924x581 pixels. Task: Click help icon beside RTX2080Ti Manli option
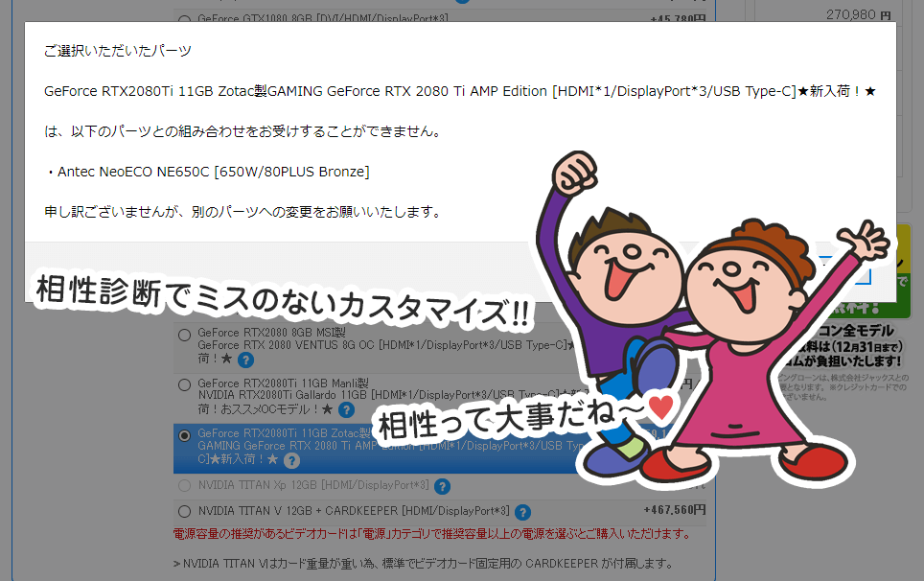point(327,410)
